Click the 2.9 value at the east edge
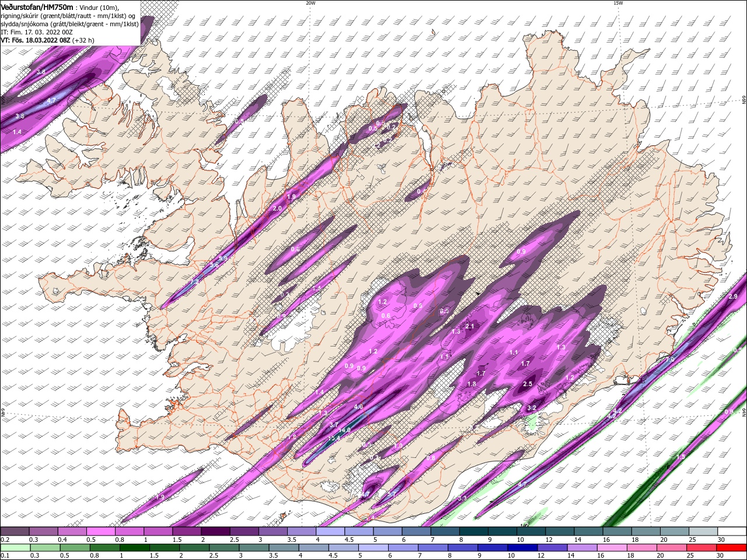Screen dimensions: 747x560 click(x=734, y=297)
